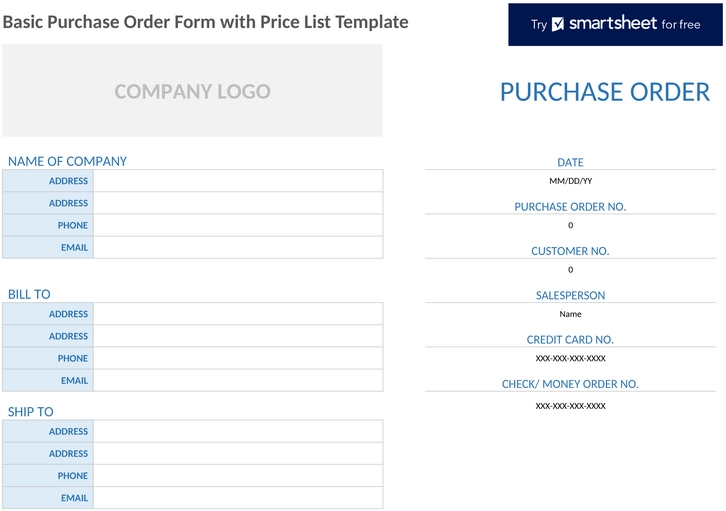726x511 pixels.
Task: Select the Purchase Order No. value
Action: 570,225
